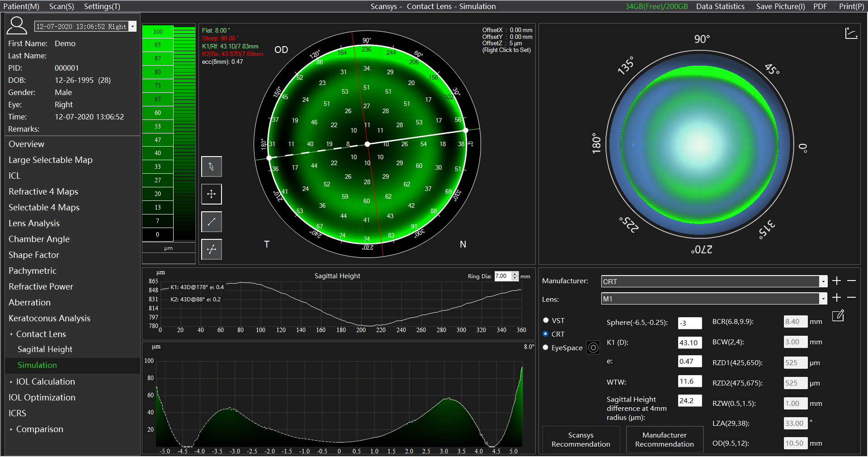Choose the EyeSpace radio option

coord(546,348)
